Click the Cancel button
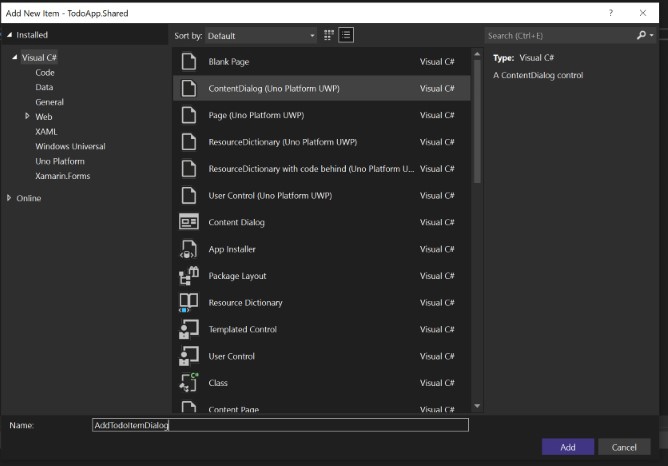 click(x=624, y=447)
